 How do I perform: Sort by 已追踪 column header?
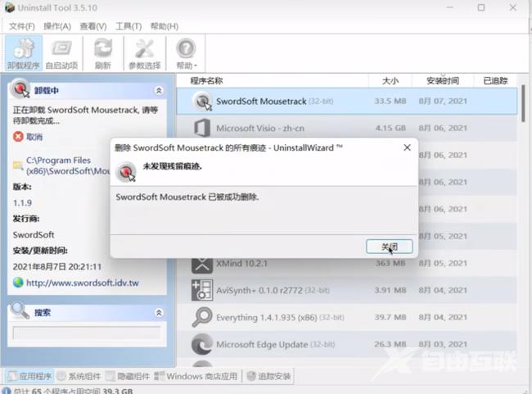495,81
